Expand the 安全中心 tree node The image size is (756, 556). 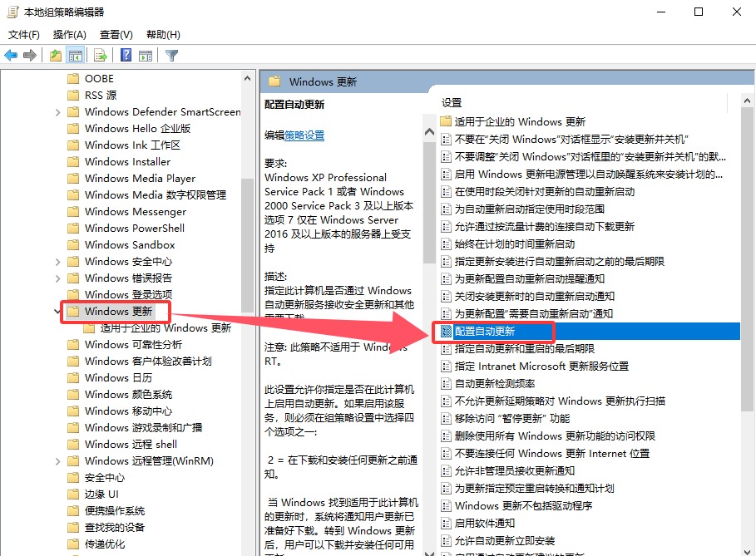click(57, 477)
